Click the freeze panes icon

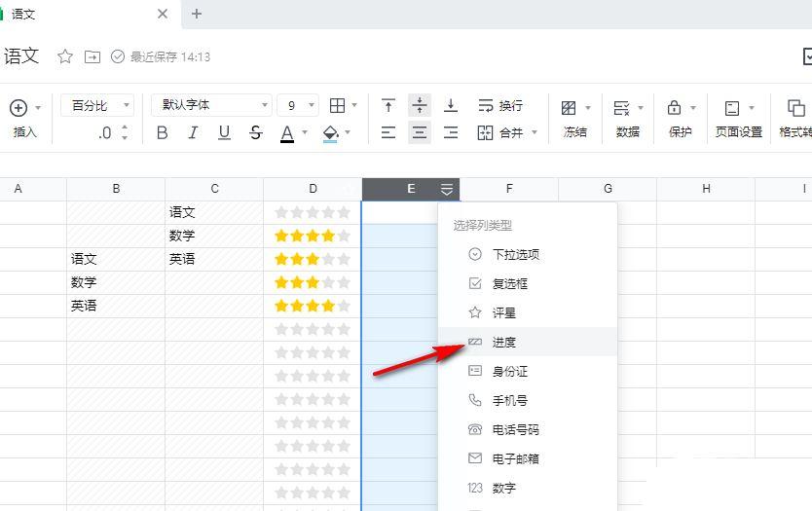[x=570, y=108]
